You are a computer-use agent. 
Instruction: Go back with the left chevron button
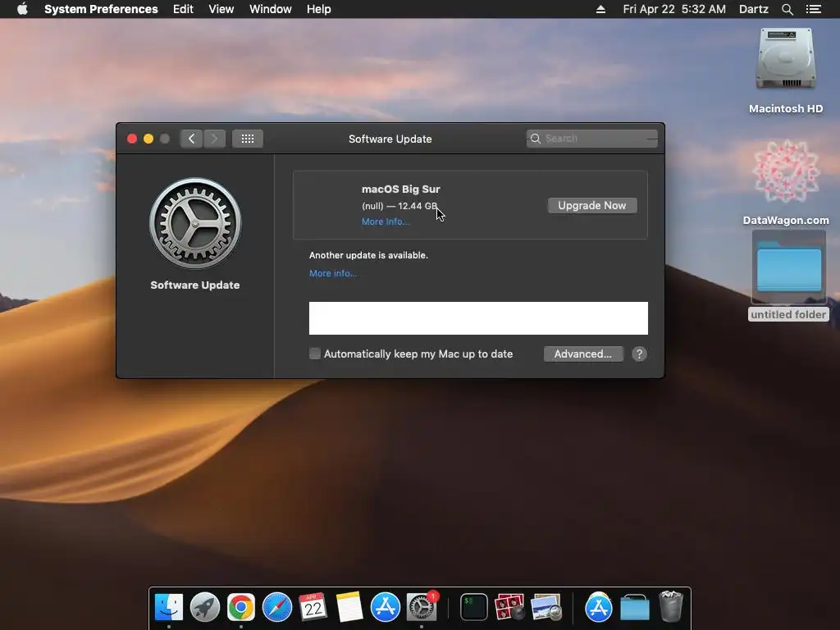191,139
